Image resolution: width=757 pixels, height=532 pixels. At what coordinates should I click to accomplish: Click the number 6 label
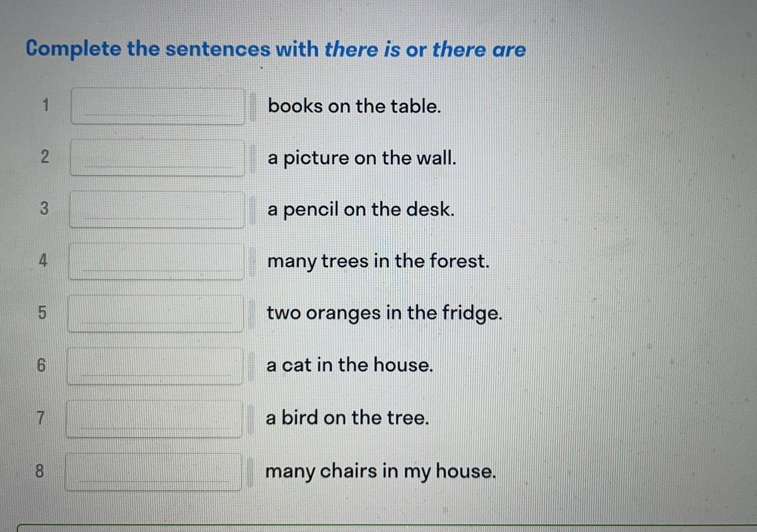41,366
